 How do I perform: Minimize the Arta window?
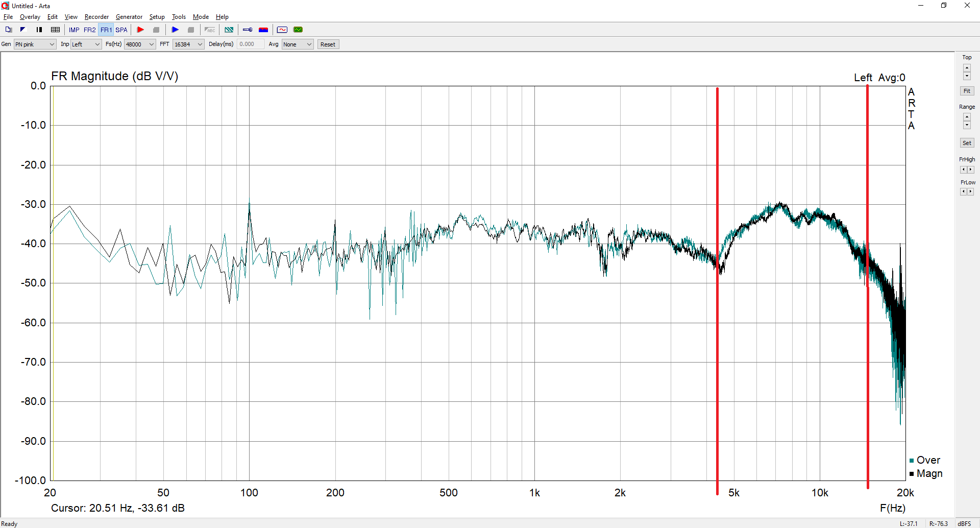921,6
